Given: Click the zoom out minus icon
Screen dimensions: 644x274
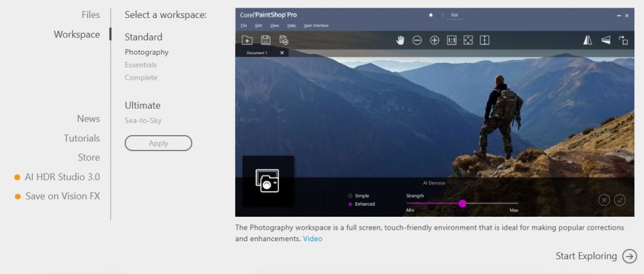Looking at the screenshot, I should (417, 41).
